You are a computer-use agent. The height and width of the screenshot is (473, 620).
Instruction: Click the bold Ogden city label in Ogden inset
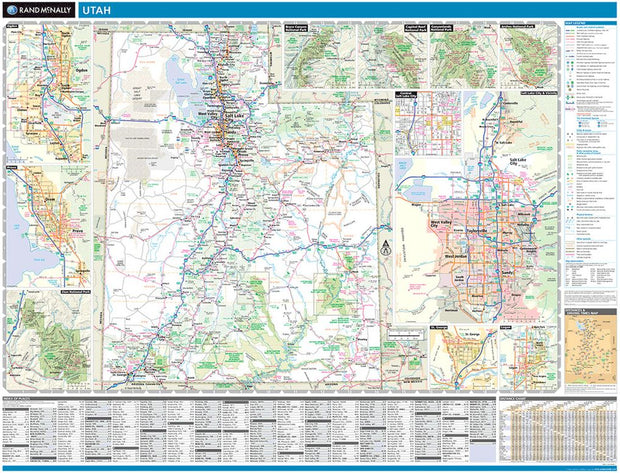point(81,71)
